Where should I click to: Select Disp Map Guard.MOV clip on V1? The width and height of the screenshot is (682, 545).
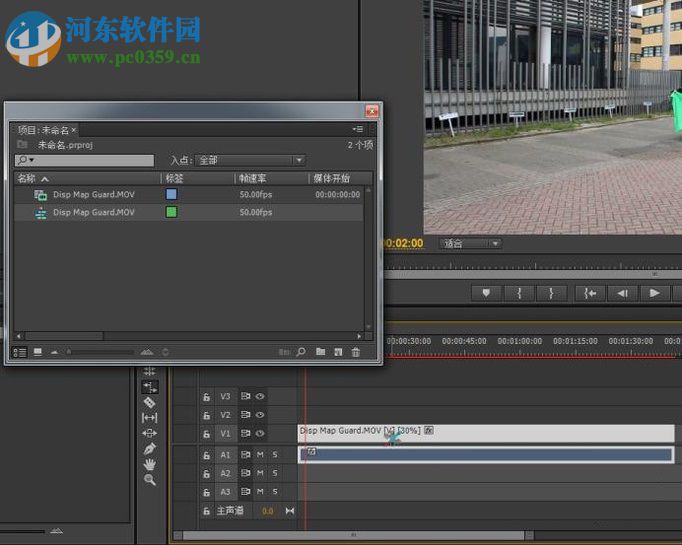[486, 434]
